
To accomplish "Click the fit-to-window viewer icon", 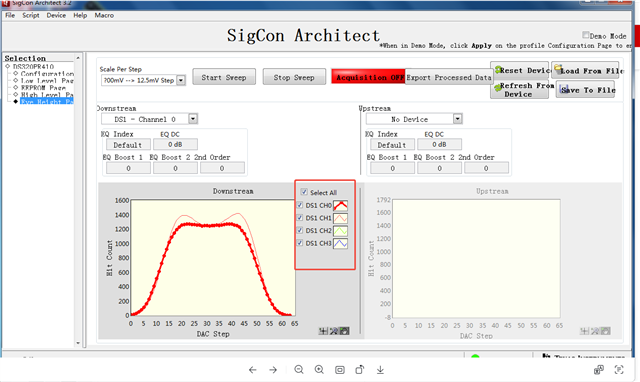I will pos(340,370).
